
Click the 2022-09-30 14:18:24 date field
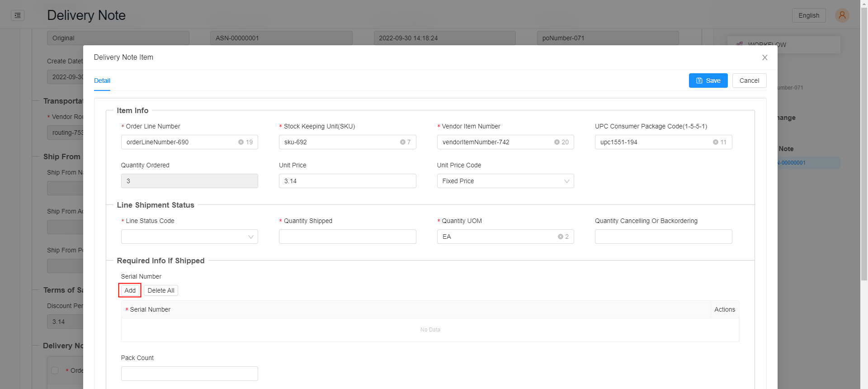(x=445, y=38)
